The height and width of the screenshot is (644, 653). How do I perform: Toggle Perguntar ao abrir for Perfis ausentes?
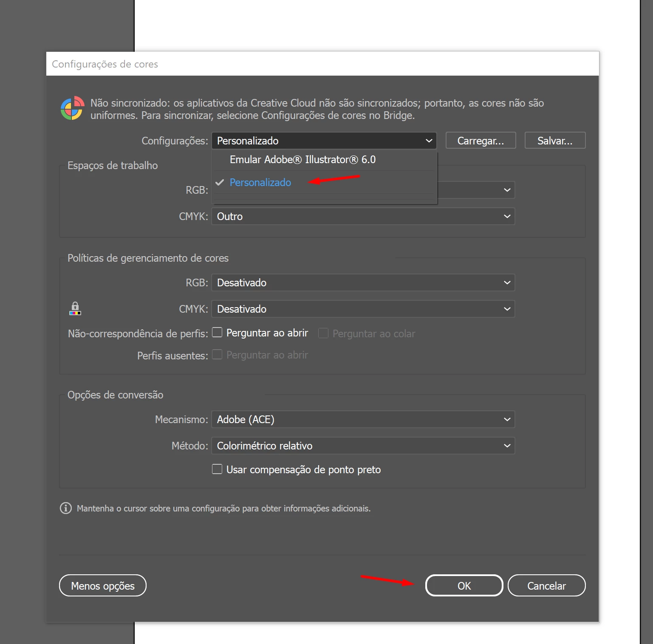point(217,354)
